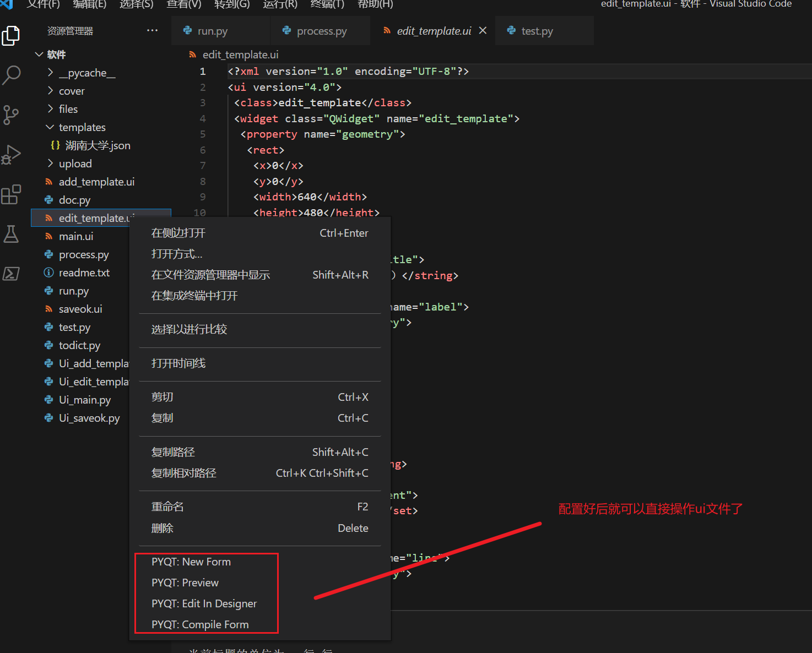Click the Python icon on process.py tab
Screen dimensions: 812x653
(287, 31)
